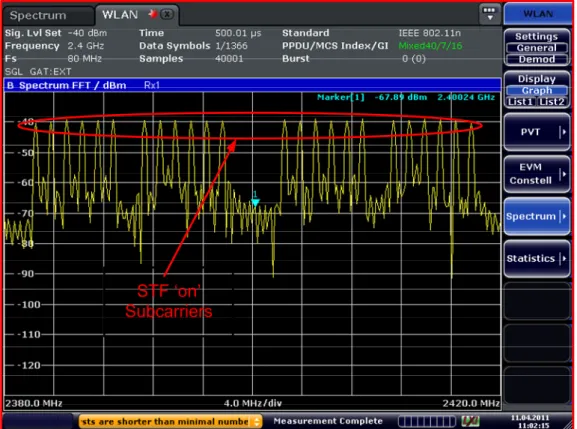The height and width of the screenshot is (429, 577).
Task: Click the Rx1 label in title bar
Action: click(152, 85)
